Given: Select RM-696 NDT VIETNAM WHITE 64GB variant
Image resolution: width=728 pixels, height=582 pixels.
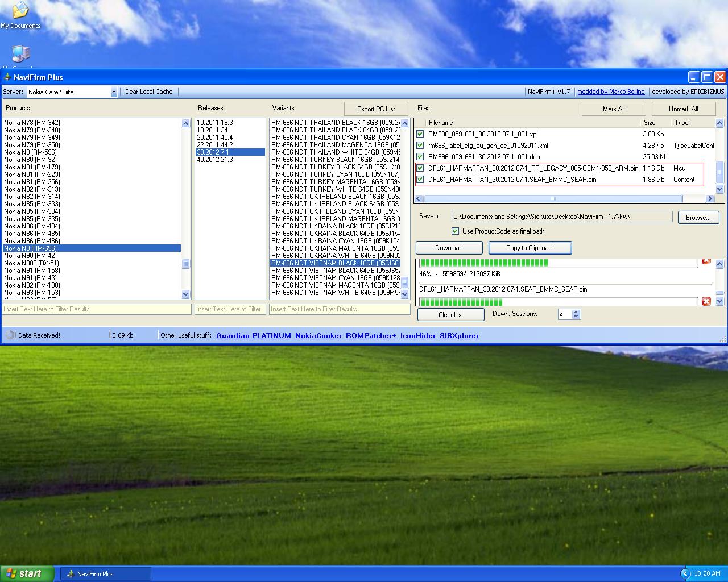Looking at the screenshot, I should (x=335, y=293).
